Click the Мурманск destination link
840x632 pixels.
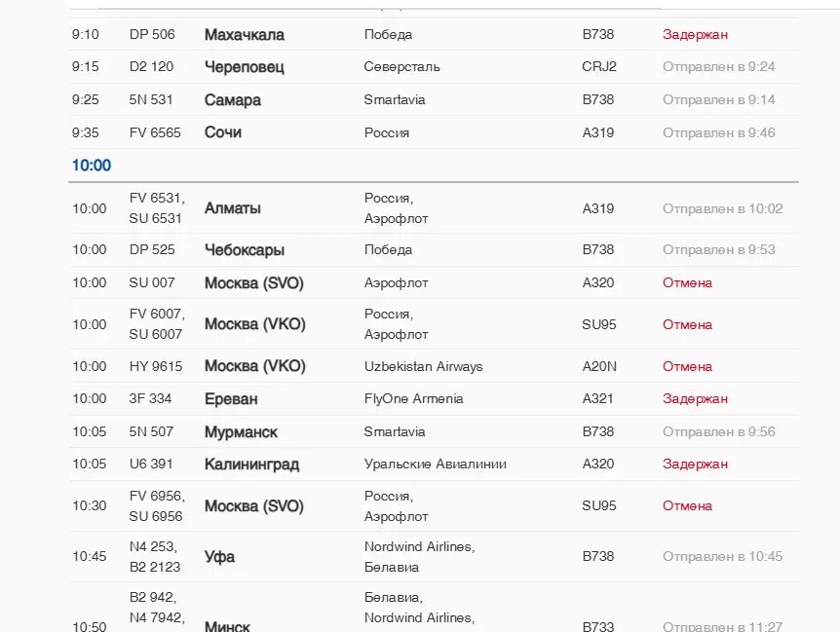241,432
